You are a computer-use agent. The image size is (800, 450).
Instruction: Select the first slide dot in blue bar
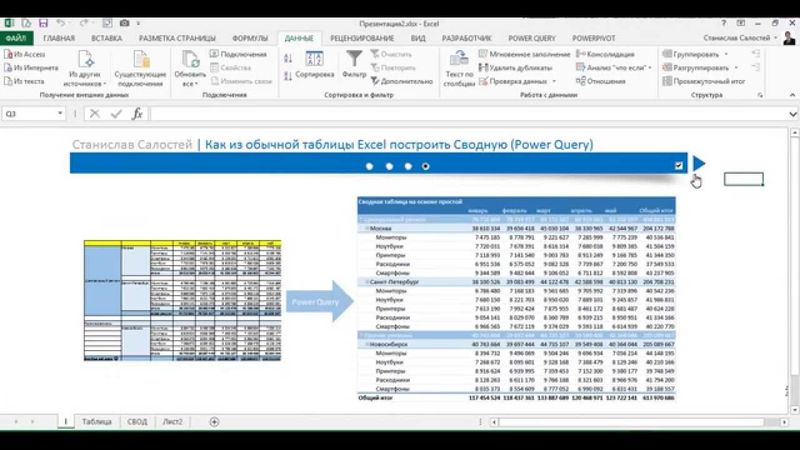(369, 166)
